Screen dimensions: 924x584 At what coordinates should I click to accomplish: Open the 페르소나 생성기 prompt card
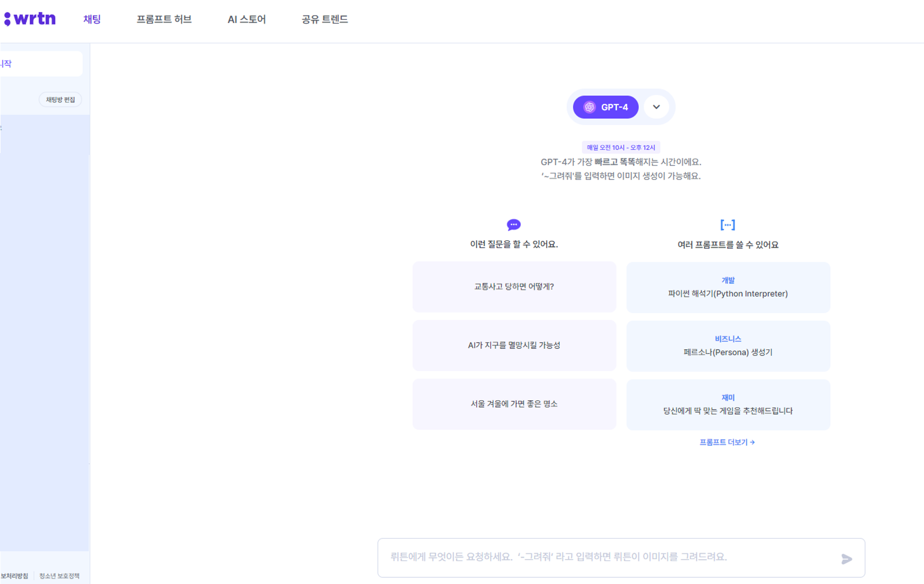[728, 346]
